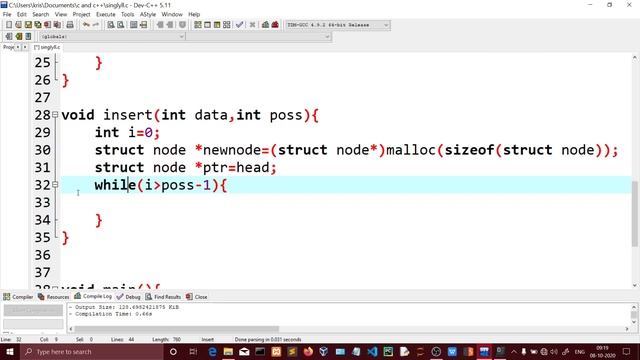640x360 pixels.
Task: Open Microsoft Edge from the taskbar
Action: (x=212, y=351)
